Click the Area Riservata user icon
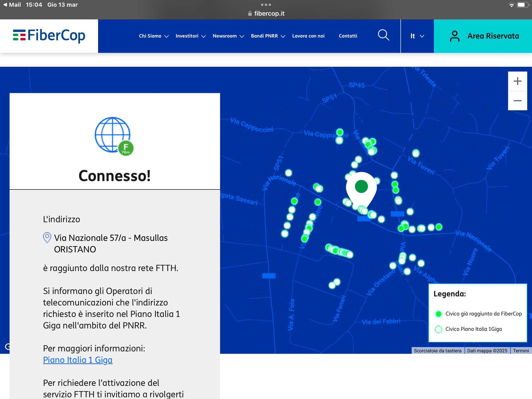The height and width of the screenshot is (399, 532). coord(454,36)
